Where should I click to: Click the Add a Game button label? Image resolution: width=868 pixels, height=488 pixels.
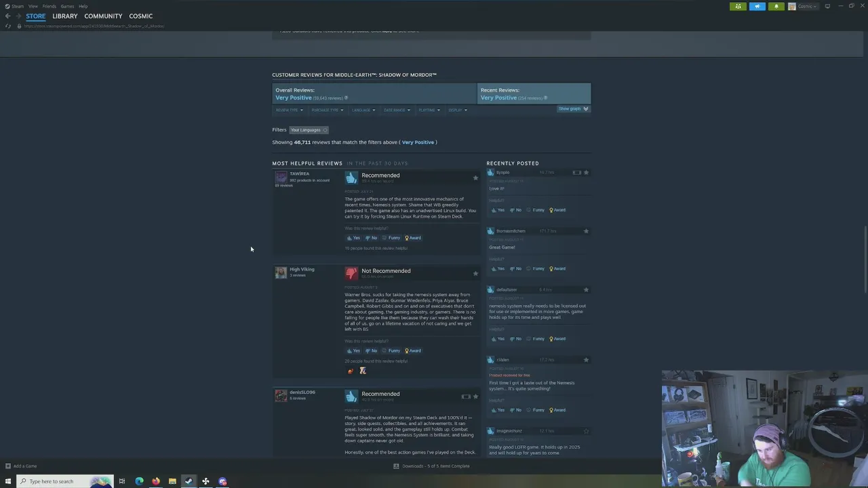25,466
